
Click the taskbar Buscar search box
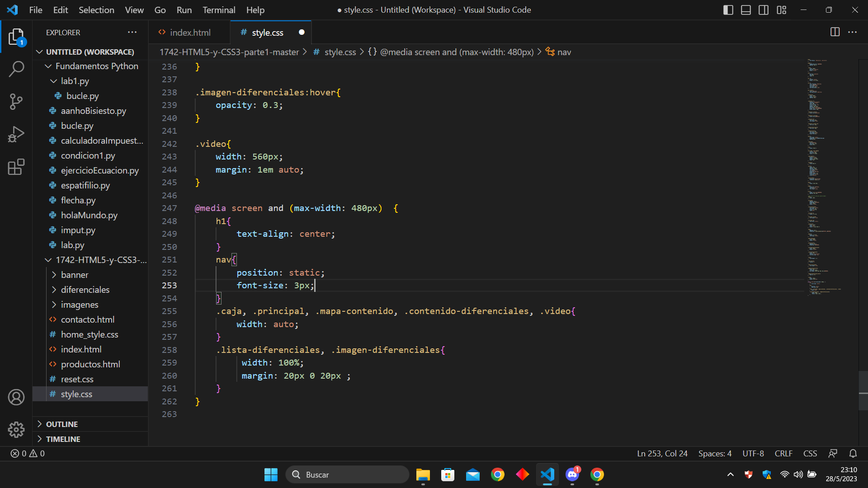click(x=347, y=474)
